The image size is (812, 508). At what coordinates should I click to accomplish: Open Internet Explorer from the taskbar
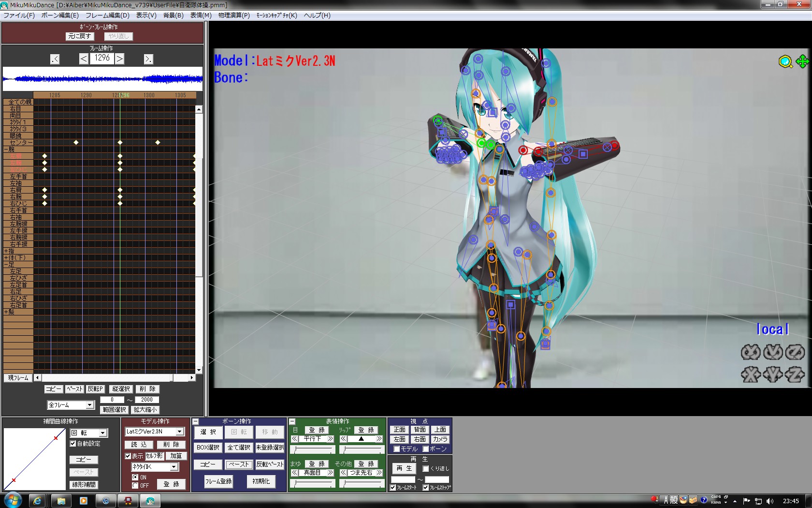pyautogui.click(x=37, y=501)
